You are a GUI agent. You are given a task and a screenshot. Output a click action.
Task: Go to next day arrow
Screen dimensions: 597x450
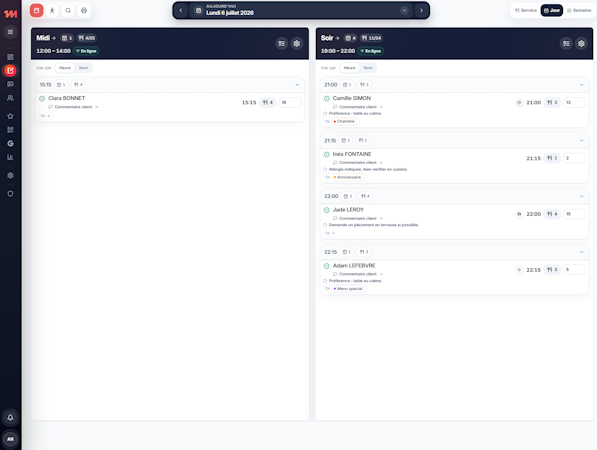point(421,11)
